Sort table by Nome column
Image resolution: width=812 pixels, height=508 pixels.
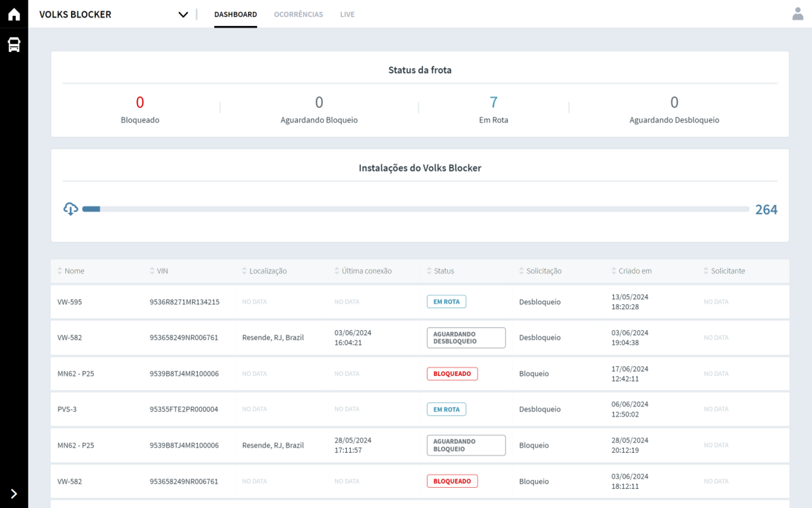coord(71,271)
